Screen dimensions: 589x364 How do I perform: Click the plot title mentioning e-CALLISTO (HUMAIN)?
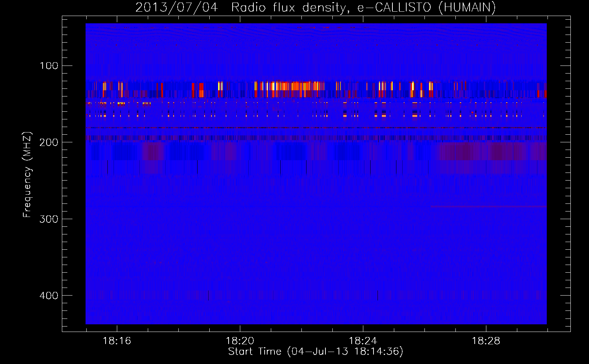pyautogui.click(x=316, y=7)
